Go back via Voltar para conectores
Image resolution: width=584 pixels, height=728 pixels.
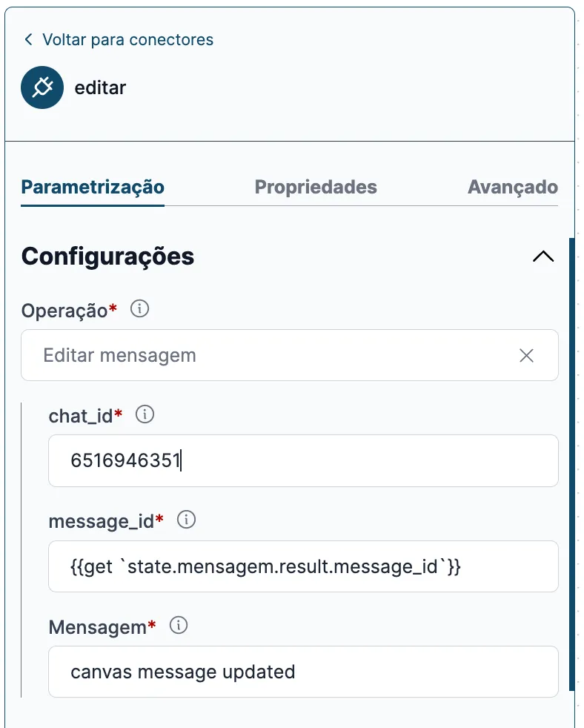pos(127,40)
